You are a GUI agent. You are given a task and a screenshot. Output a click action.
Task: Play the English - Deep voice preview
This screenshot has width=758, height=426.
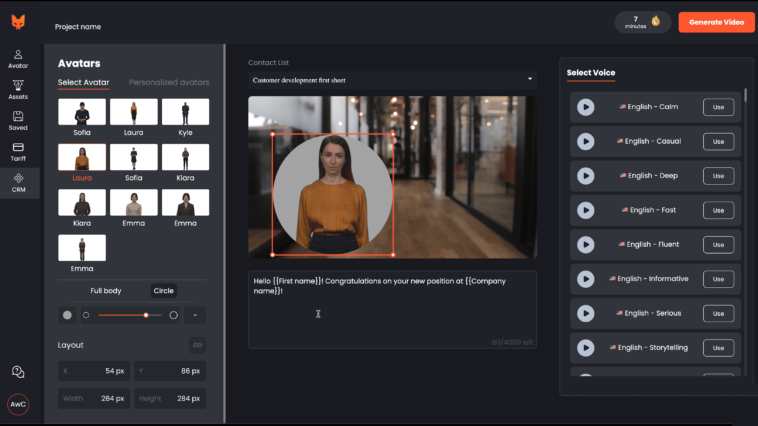click(x=586, y=176)
